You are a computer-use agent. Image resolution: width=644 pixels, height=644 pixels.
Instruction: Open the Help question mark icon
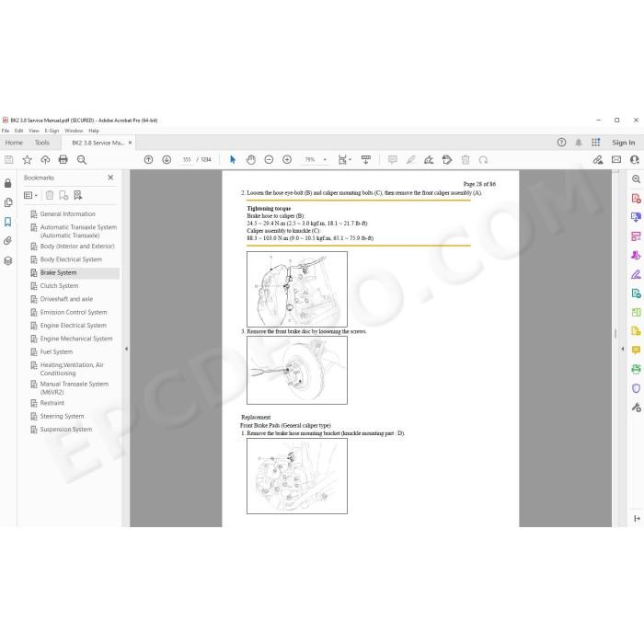pyautogui.click(x=561, y=143)
